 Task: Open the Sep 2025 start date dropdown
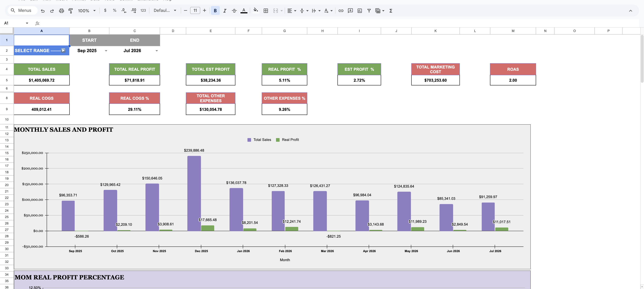pos(106,51)
